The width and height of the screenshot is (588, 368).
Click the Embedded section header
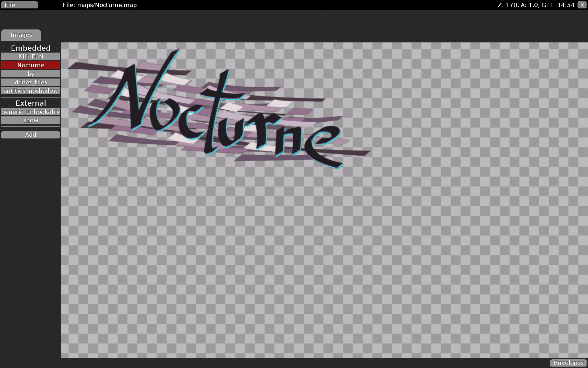[30, 48]
